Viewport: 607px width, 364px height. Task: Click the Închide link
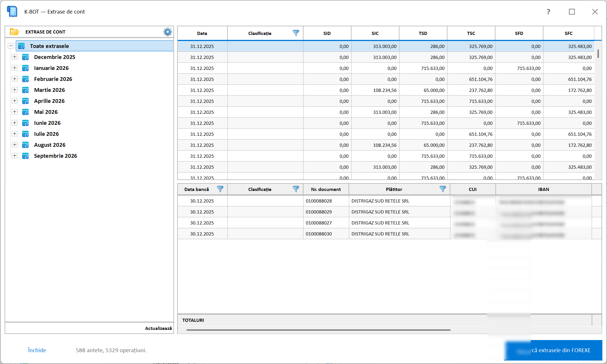37,350
